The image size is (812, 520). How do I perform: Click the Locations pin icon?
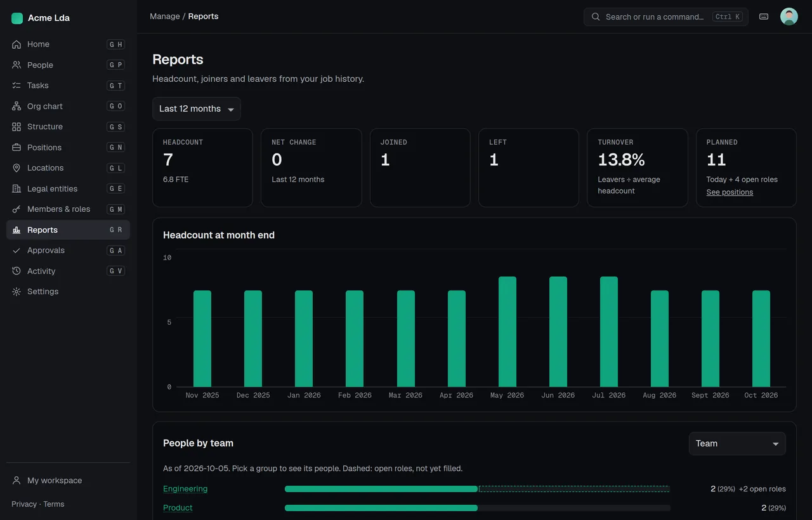[16, 168]
